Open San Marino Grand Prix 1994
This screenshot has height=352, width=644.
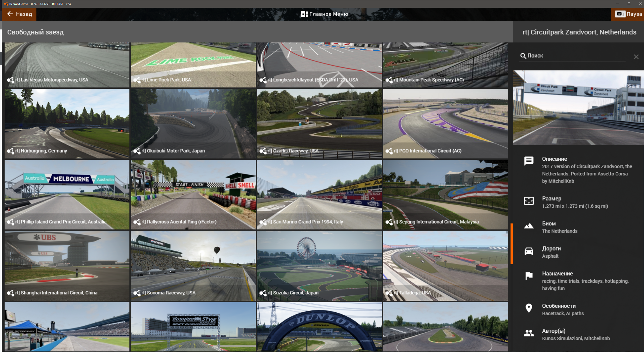[x=319, y=195]
